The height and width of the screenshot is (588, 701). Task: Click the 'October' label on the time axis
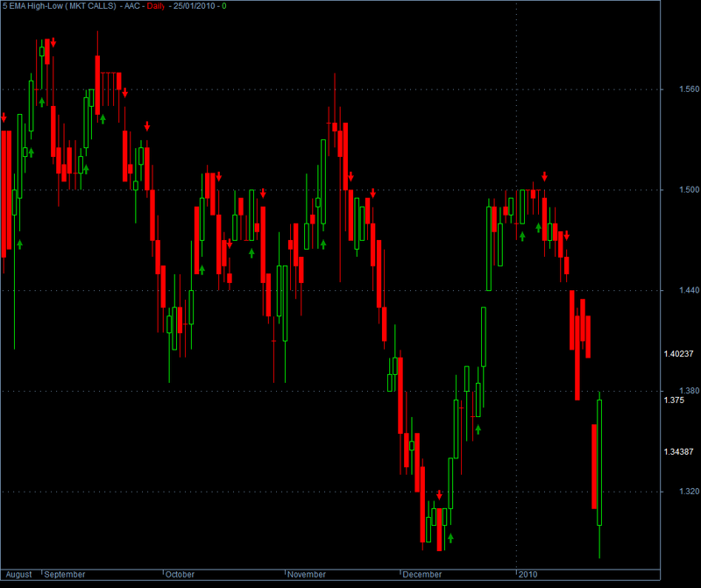click(181, 575)
